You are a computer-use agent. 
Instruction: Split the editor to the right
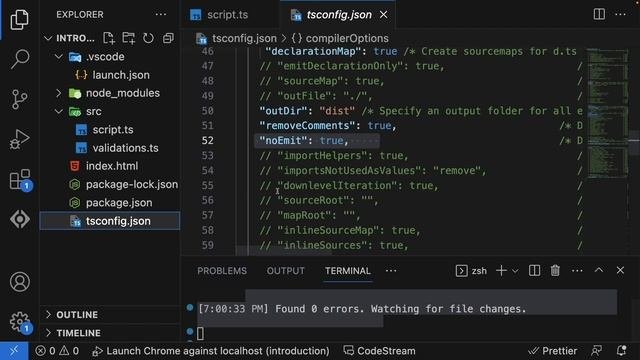(x=599, y=14)
